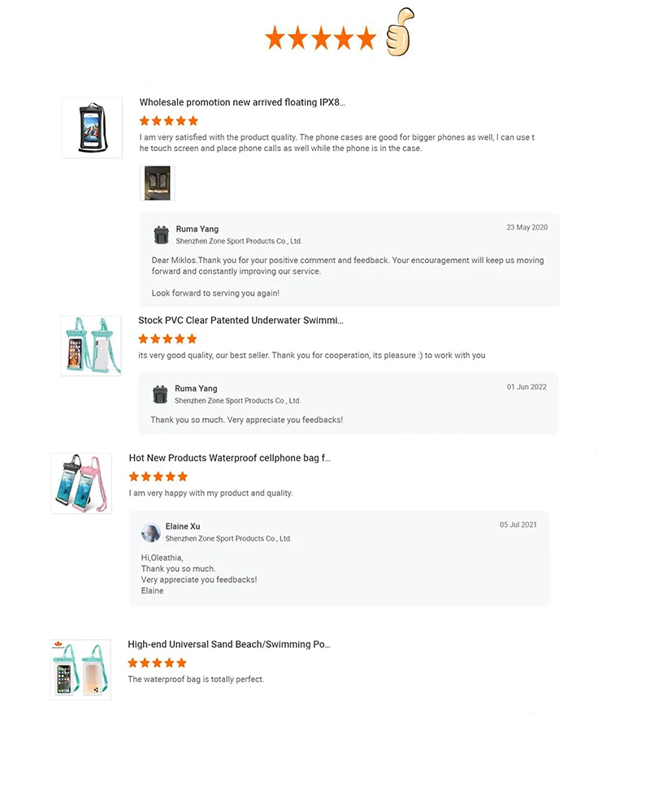Image resolution: width=650 pixels, height=812 pixels.
Task: Open 'Stock PVC Clear Patented Underwater' product title
Action: click(240, 321)
